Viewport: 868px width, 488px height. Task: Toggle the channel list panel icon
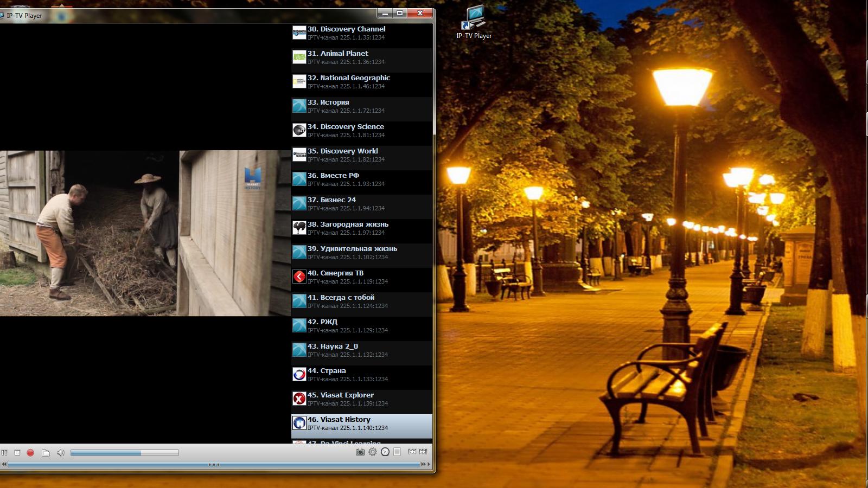397,452
